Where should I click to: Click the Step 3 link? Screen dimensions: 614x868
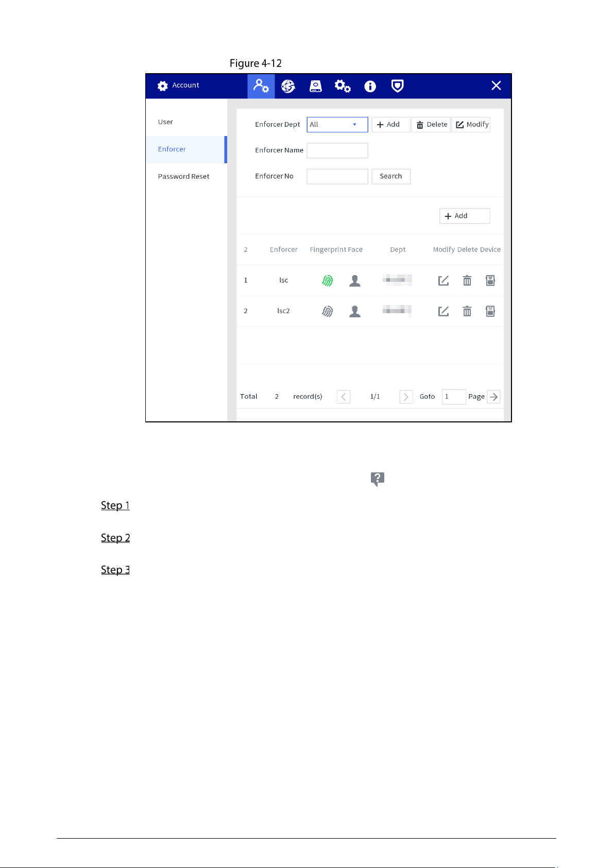tap(115, 570)
